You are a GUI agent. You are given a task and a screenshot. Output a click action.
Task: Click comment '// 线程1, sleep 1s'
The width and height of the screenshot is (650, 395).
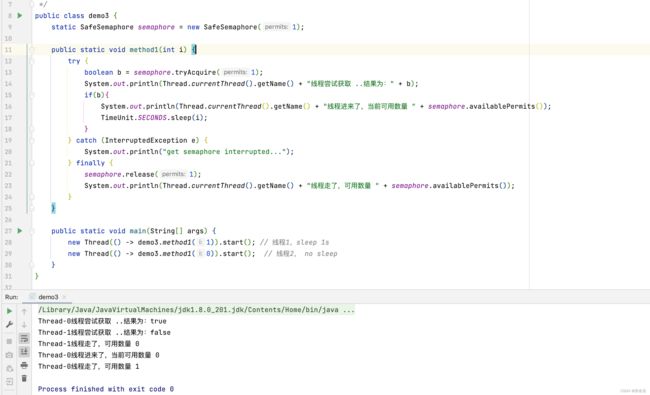(294, 242)
